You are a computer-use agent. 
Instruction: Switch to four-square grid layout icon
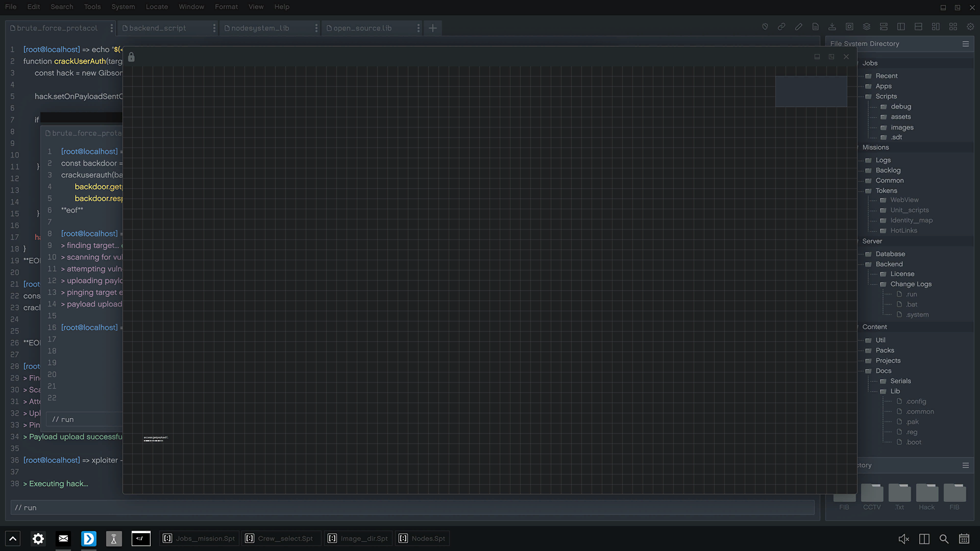coord(953,27)
